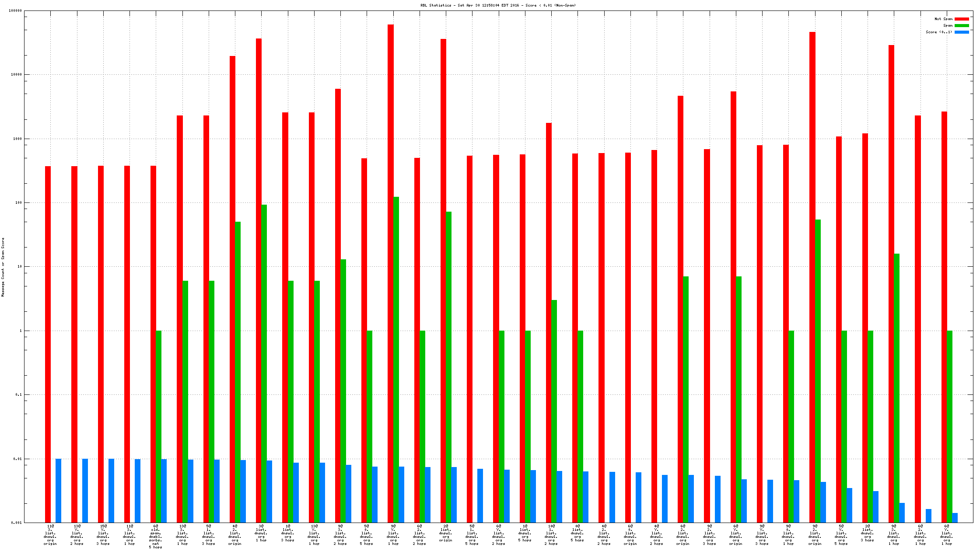Click the 15@ Y.list.dnswl.org 3 hops label

click(103, 535)
